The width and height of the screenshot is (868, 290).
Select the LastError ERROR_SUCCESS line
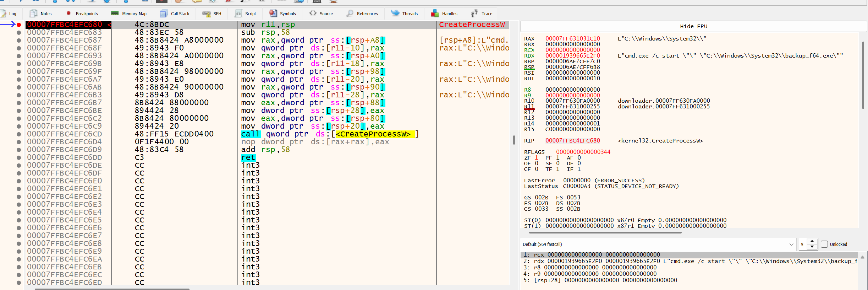[584, 181]
